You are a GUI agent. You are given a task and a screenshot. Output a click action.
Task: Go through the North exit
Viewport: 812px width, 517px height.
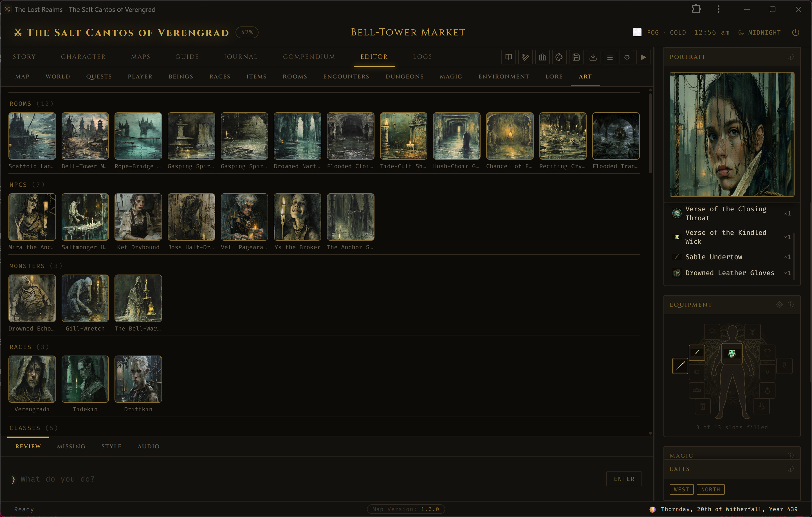tap(710, 489)
